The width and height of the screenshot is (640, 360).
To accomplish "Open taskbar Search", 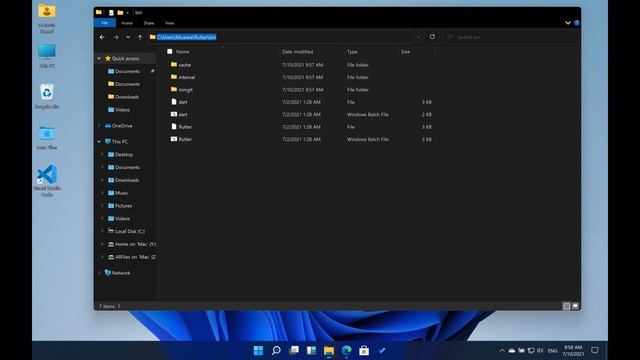I will pos(276,350).
